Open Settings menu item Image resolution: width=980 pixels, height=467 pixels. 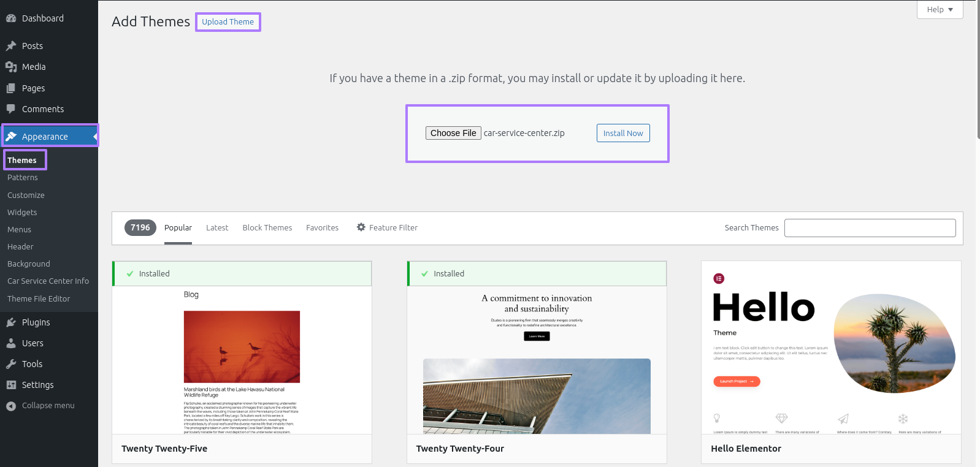coord(49,385)
